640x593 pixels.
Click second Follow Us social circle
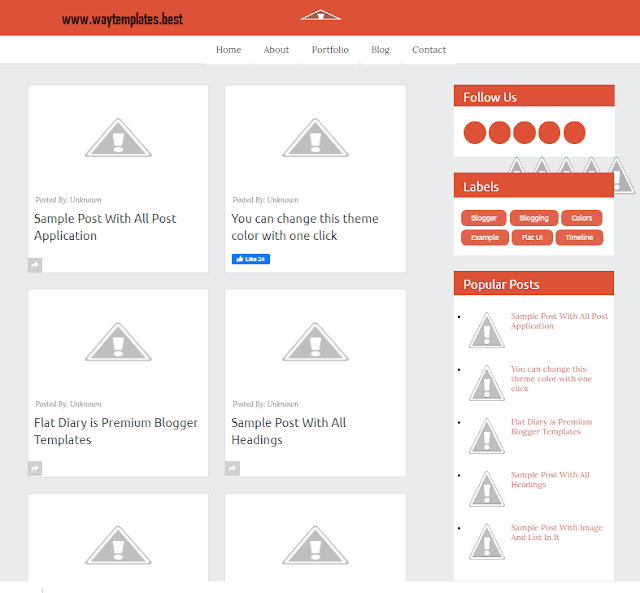[x=500, y=133]
